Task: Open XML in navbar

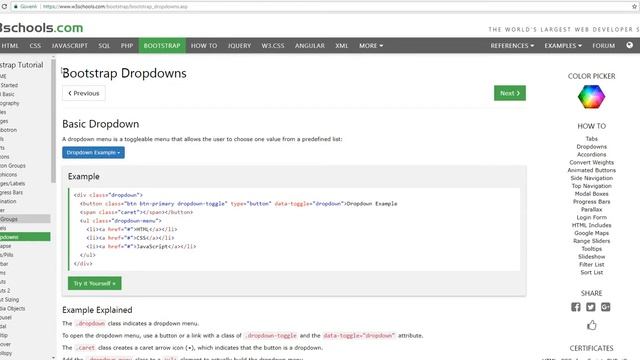Action: tap(342, 46)
